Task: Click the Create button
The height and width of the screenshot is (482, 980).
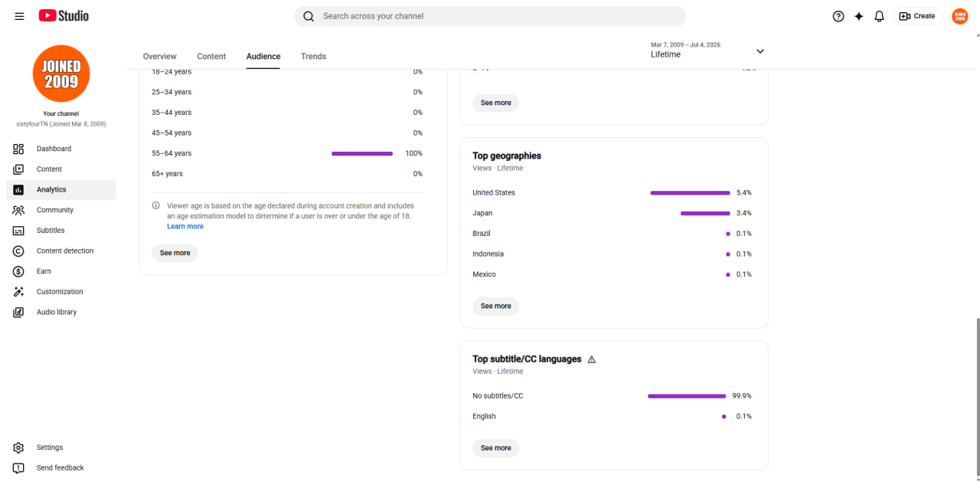Action: [x=917, y=16]
